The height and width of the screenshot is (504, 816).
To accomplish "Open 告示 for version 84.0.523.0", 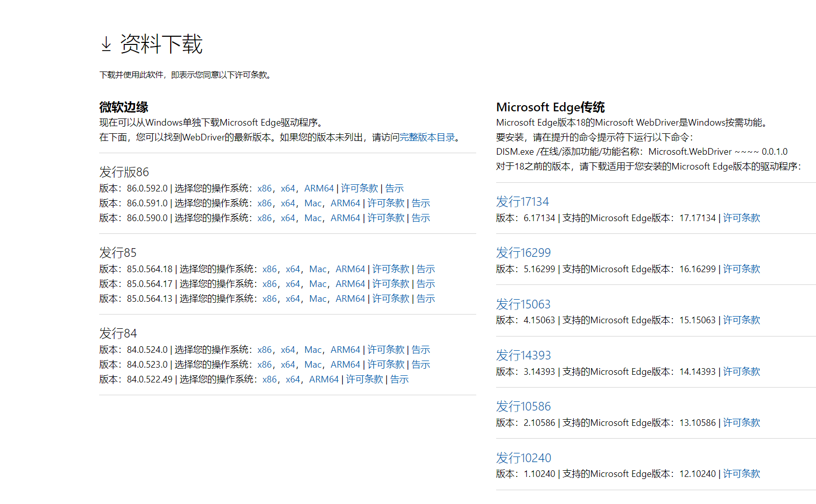I will [x=421, y=365].
